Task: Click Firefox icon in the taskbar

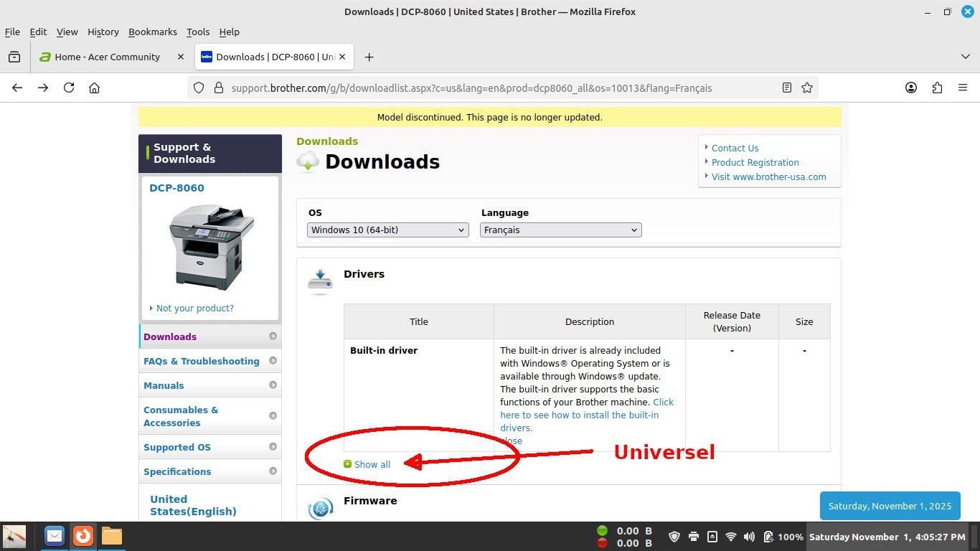Action: tap(83, 536)
